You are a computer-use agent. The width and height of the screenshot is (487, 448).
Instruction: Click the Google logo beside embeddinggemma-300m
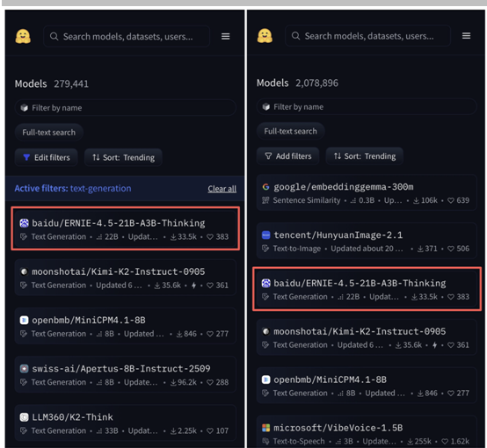pos(265,187)
